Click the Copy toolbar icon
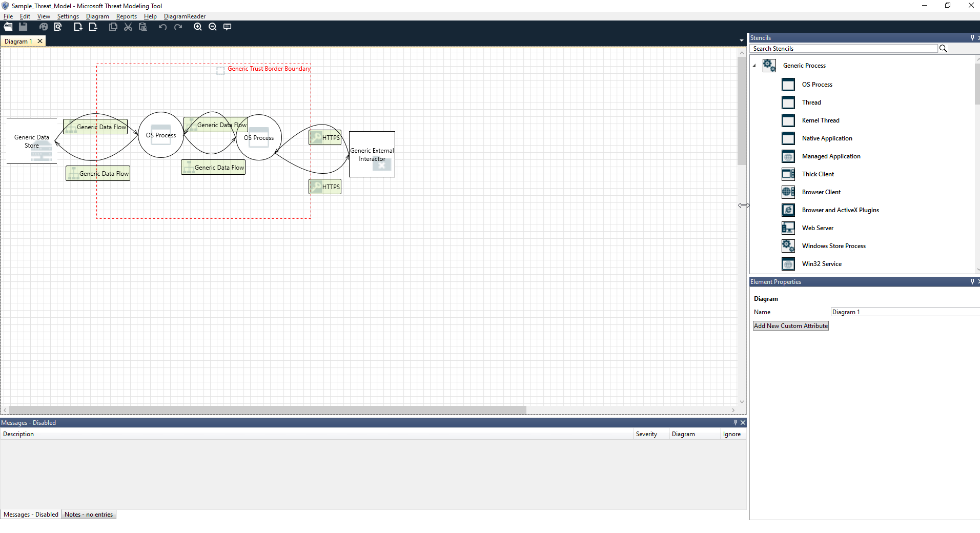The height and width of the screenshot is (533, 980). click(x=113, y=27)
